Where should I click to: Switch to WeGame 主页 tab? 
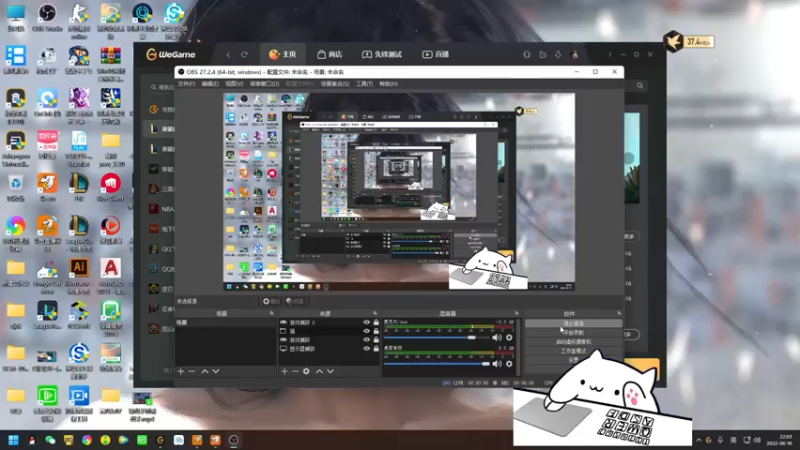pyautogui.click(x=283, y=55)
